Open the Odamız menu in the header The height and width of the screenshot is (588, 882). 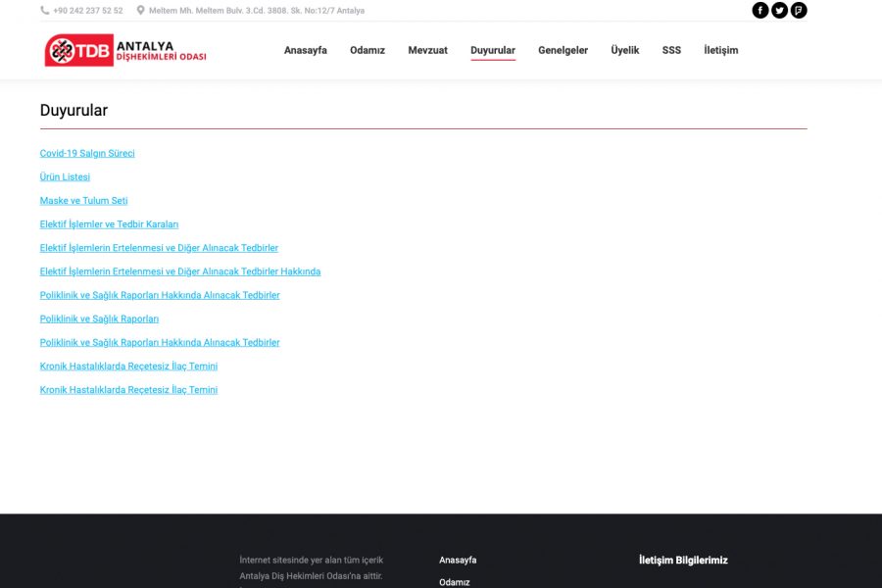(x=367, y=50)
